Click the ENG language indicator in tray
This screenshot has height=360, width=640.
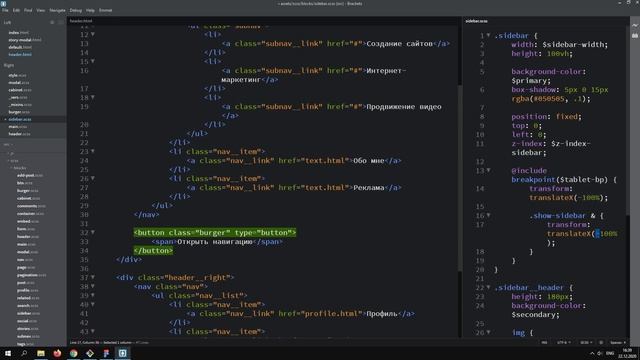610,353
